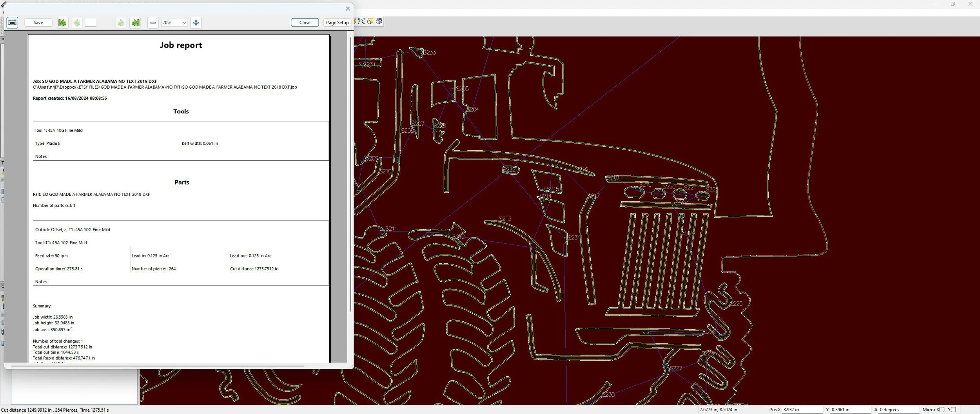Click the zoom extents toolbar icon
Viewport: 980px width, 414px height.
point(361,21)
